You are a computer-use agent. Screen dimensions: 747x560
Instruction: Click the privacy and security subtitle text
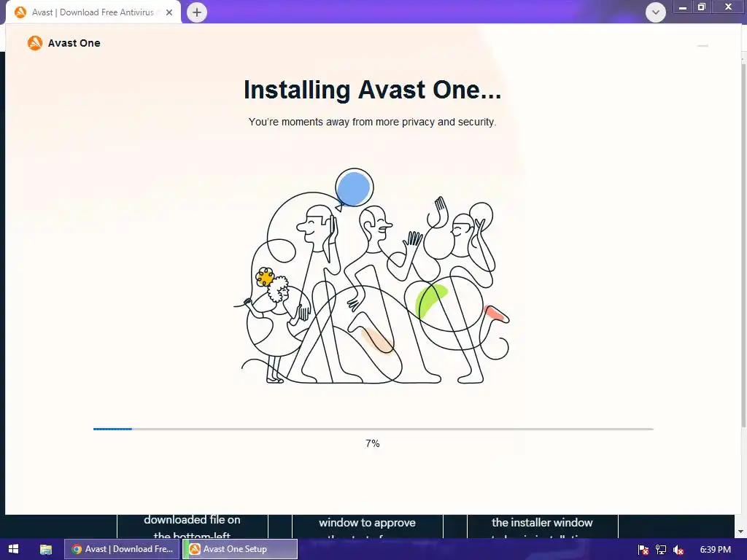click(373, 122)
